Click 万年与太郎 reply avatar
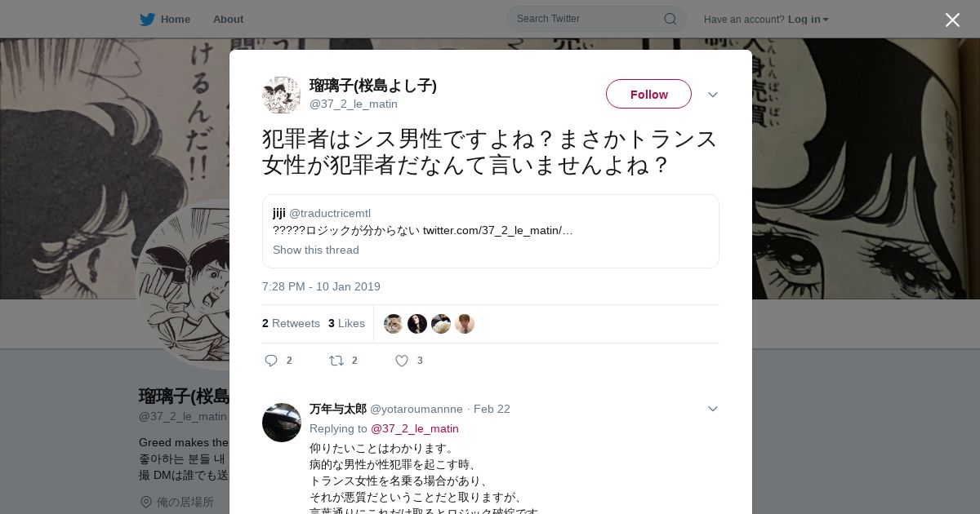The height and width of the screenshot is (514, 980). point(282,423)
